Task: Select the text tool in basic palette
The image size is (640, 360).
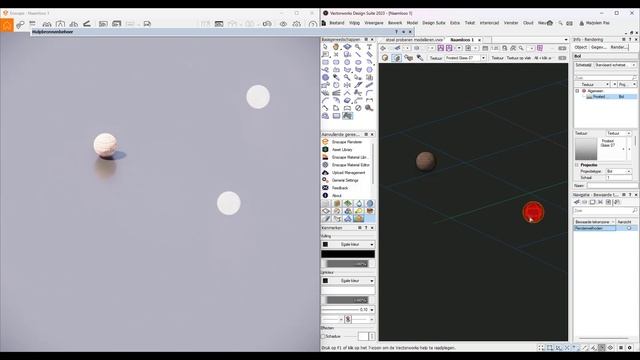Action: click(x=369, y=47)
